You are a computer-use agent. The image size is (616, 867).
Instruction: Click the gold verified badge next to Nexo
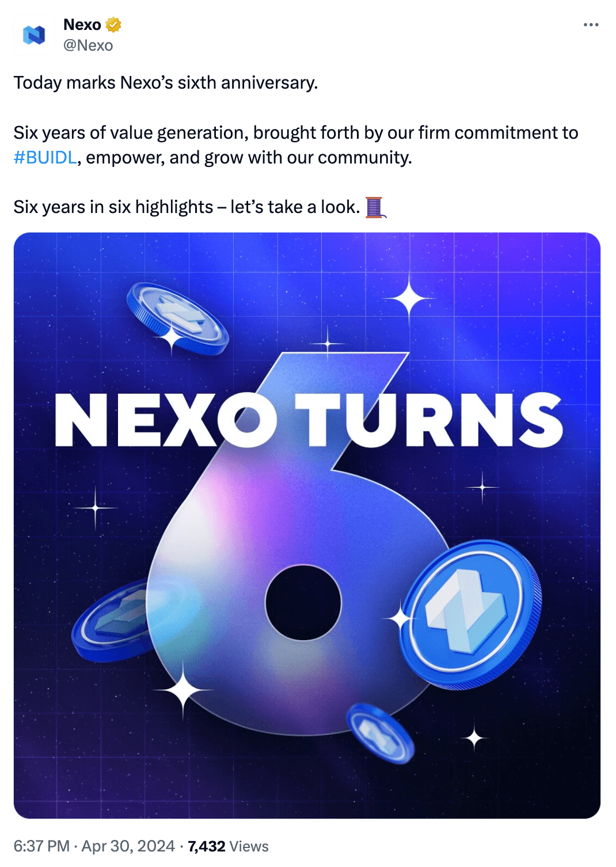pyautogui.click(x=114, y=24)
